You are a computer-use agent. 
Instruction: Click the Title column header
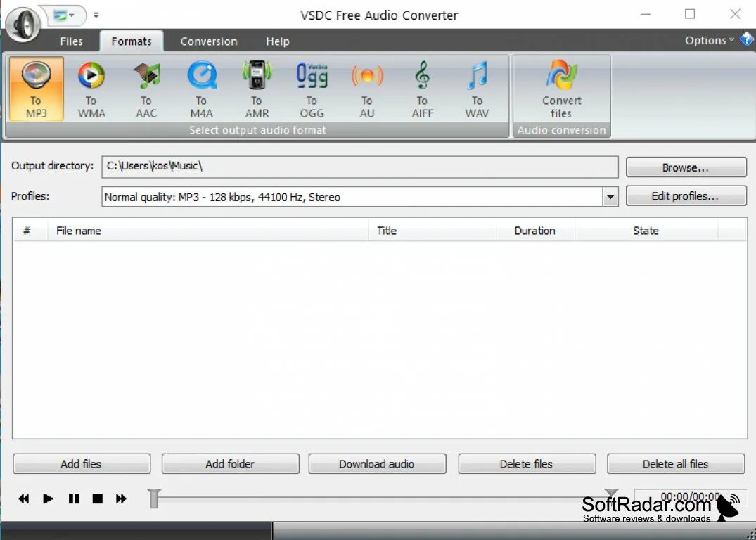pyautogui.click(x=433, y=231)
